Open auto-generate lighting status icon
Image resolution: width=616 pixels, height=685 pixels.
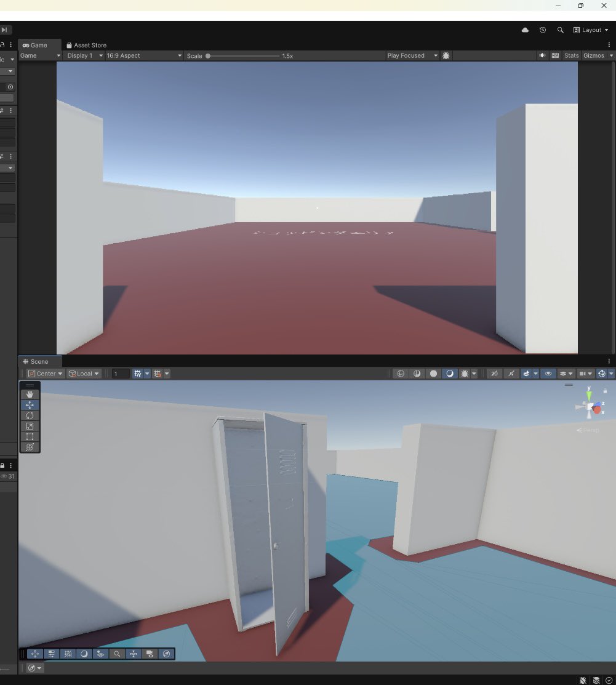609,680
